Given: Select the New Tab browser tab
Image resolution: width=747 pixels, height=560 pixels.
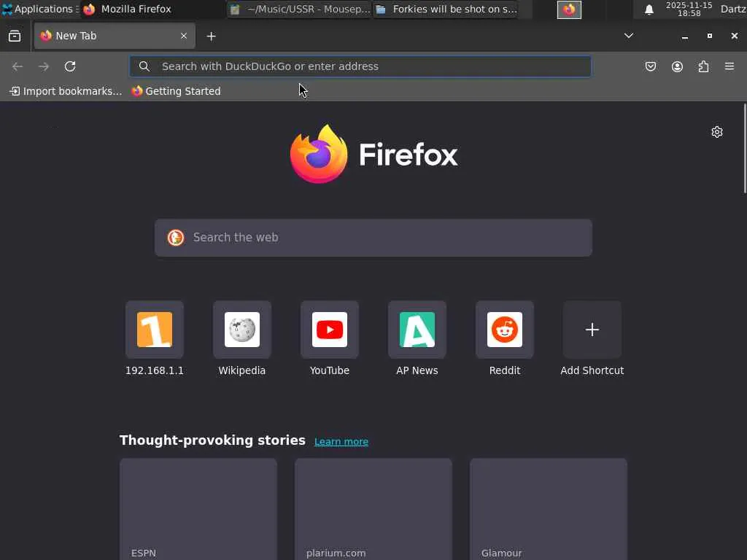Looking at the screenshot, I should click(x=115, y=36).
